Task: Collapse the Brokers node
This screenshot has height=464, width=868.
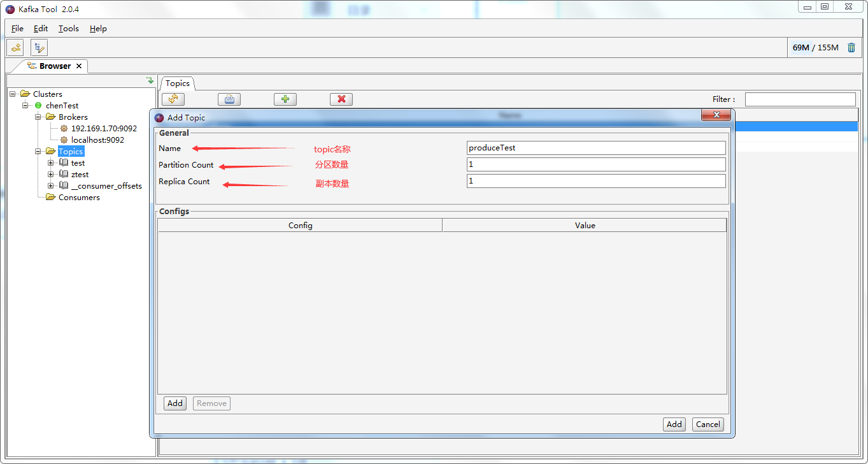Action: (x=38, y=117)
